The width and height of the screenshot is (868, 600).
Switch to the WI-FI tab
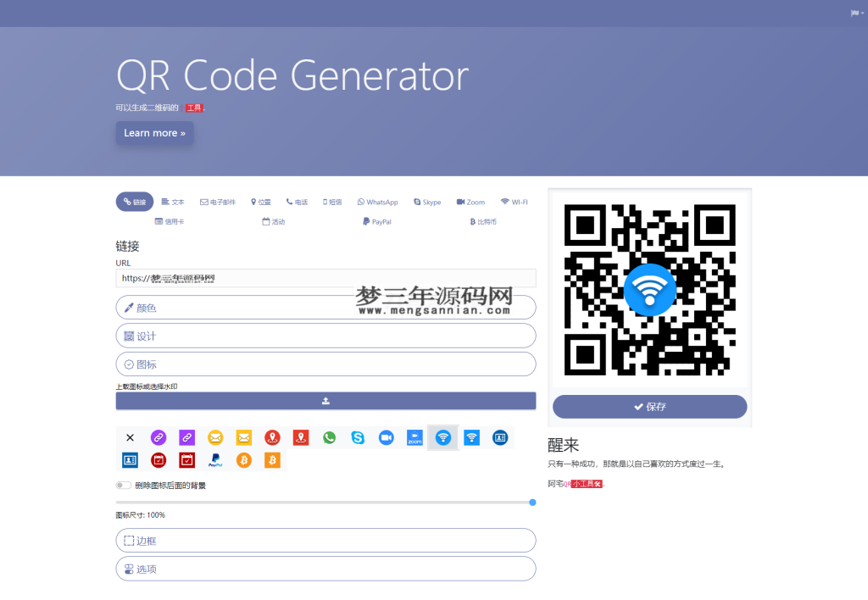515,202
